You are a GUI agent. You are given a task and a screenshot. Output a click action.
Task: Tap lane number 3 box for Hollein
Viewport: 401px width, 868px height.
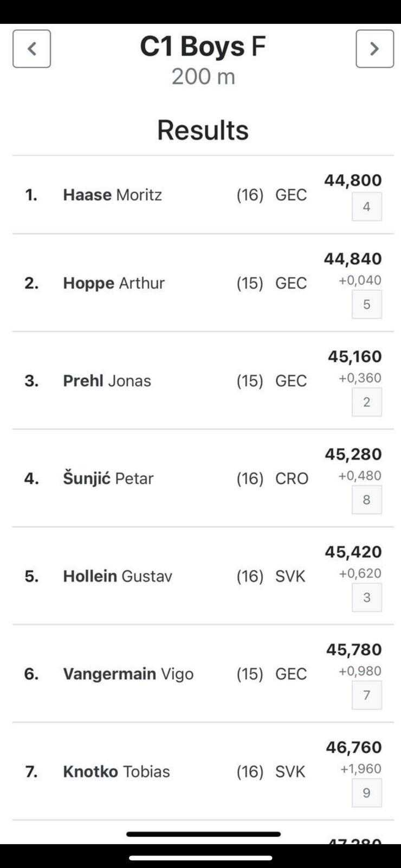click(x=367, y=597)
